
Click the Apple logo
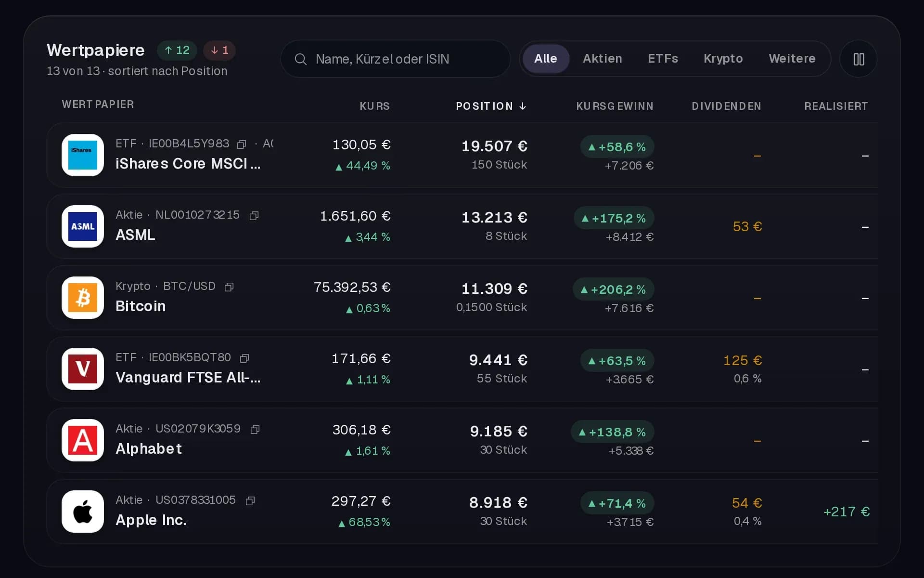(x=83, y=512)
